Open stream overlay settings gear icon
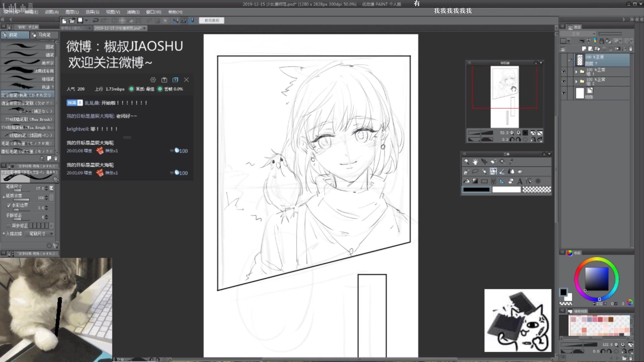 tap(153, 80)
